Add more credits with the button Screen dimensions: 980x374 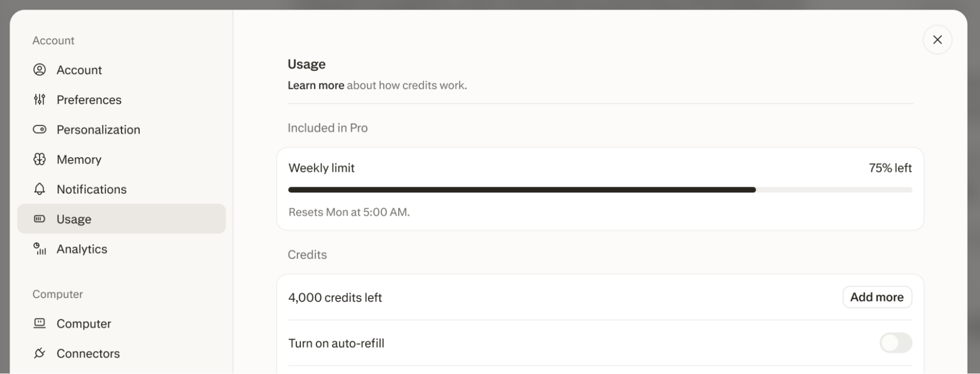click(x=877, y=297)
